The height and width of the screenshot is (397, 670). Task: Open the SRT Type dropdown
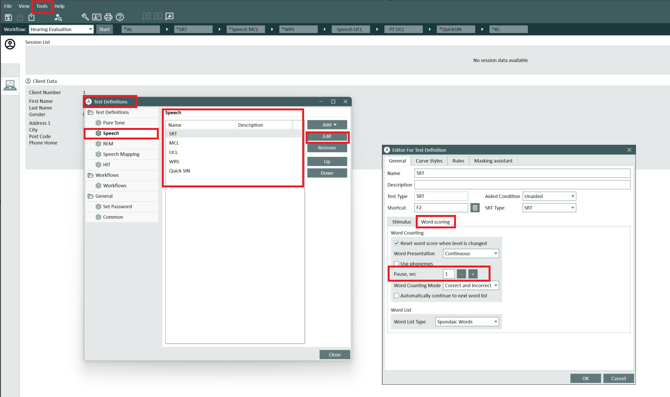click(x=549, y=208)
